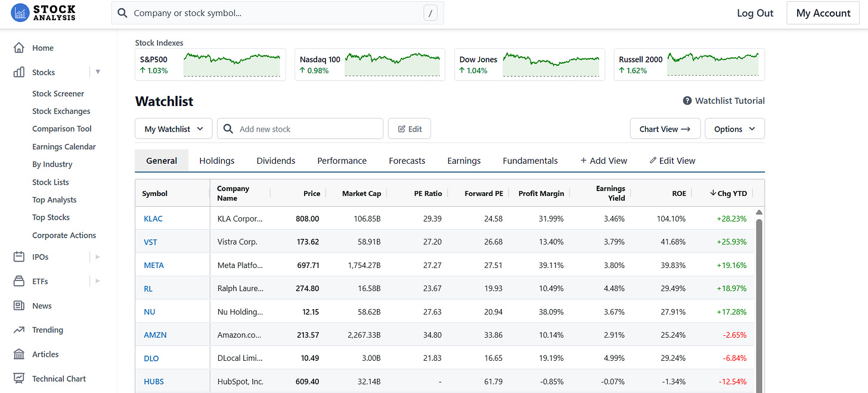Open the By Industry sidebar link
The width and height of the screenshot is (868, 393).
52,164
